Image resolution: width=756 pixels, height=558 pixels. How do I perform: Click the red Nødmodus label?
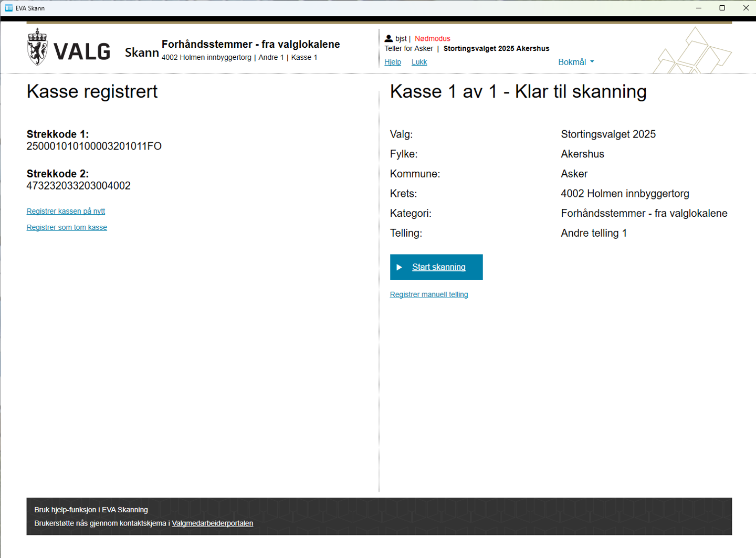pos(432,38)
